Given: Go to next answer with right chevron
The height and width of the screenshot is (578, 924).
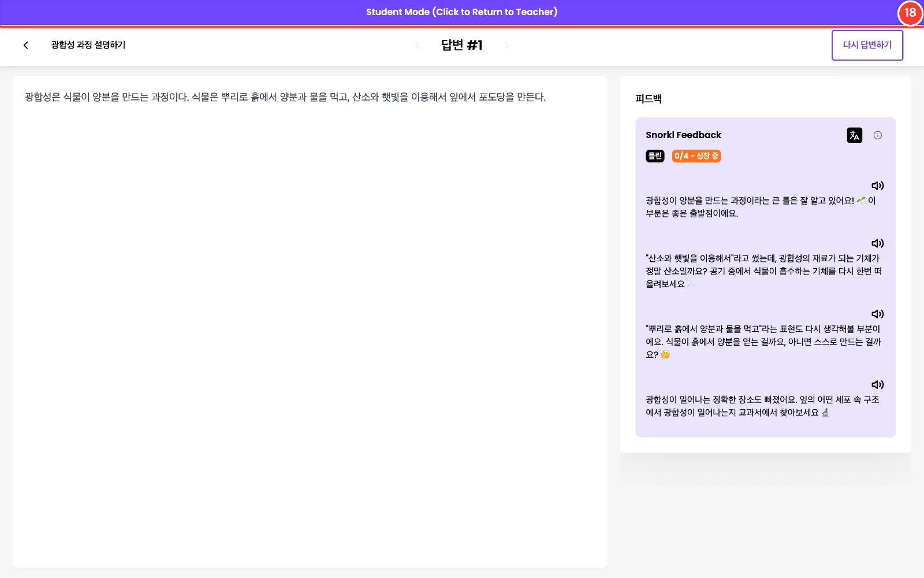Looking at the screenshot, I should pos(506,45).
